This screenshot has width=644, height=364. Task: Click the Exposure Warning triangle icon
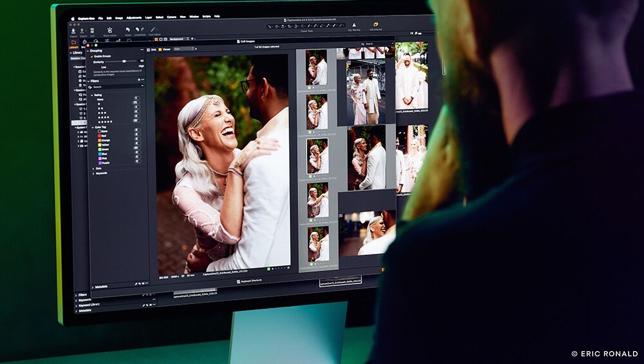pos(354,25)
